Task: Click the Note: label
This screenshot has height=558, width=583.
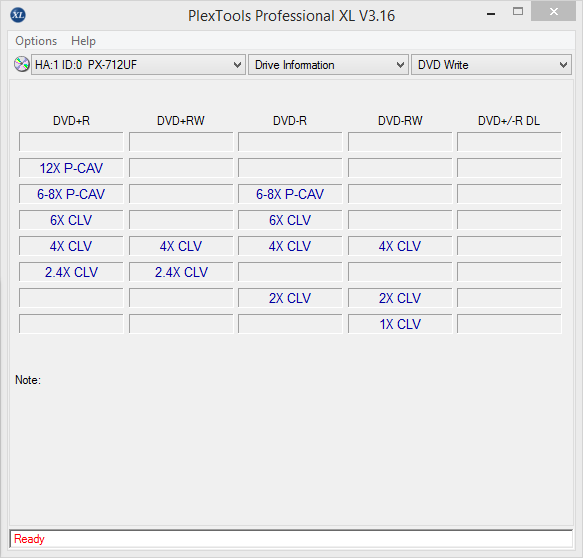Action: 28,380
